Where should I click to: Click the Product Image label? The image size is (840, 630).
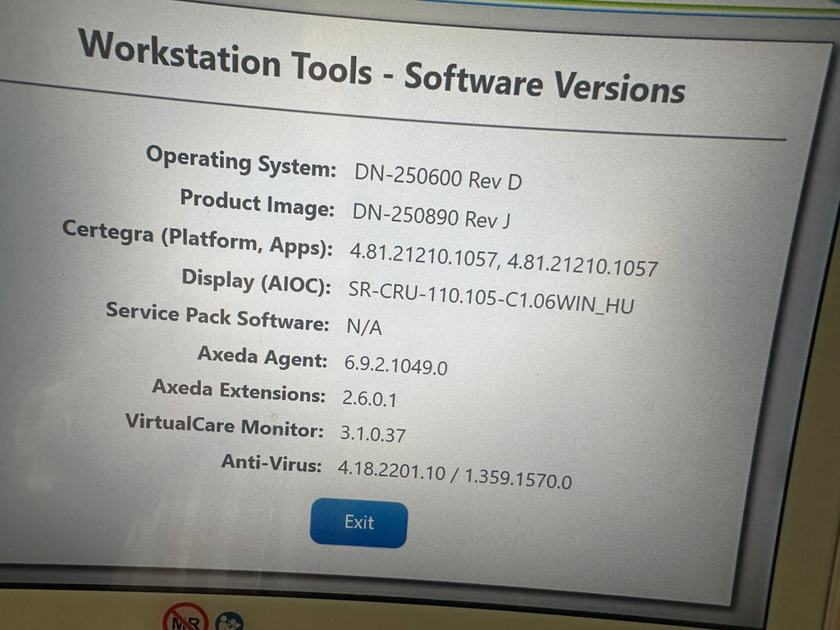(257, 203)
